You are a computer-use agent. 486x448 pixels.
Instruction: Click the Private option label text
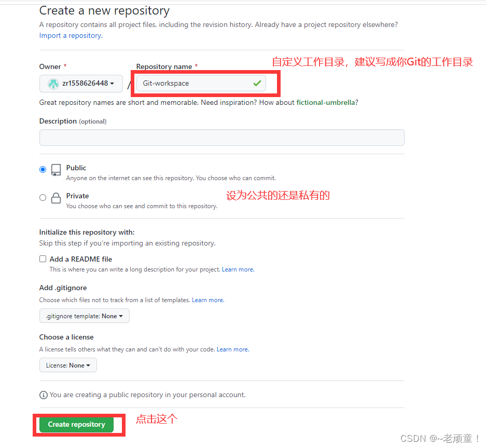point(77,196)
